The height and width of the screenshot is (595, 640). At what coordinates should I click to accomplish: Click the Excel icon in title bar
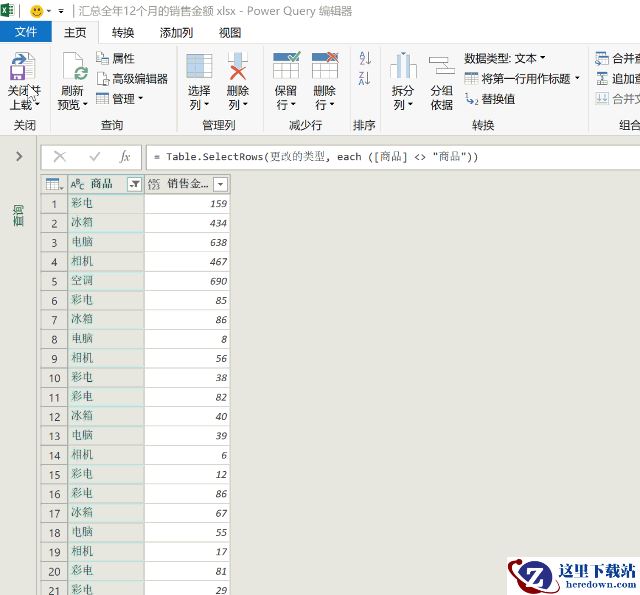click(x=7, y=11)
